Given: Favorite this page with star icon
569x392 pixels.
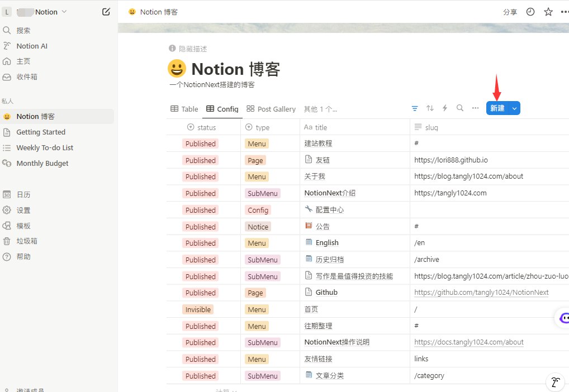Looking at the screenshot, I should (548, 12).
